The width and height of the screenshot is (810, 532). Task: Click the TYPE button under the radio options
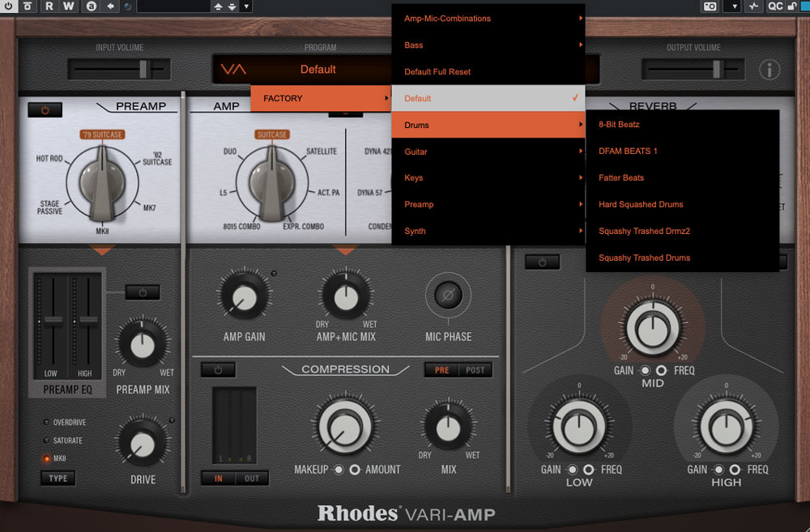tap(57, 478)
